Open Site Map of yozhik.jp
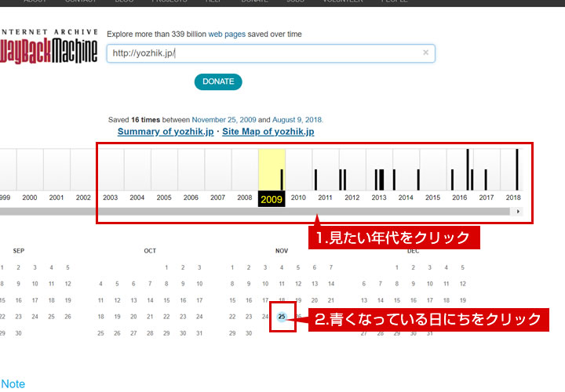 tap(268, 132)
